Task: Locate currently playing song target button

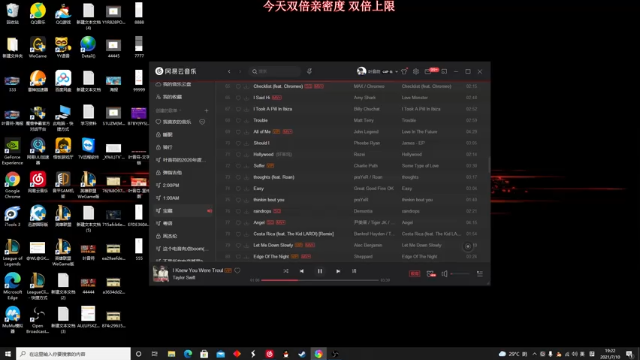Action: pos(468,246)
